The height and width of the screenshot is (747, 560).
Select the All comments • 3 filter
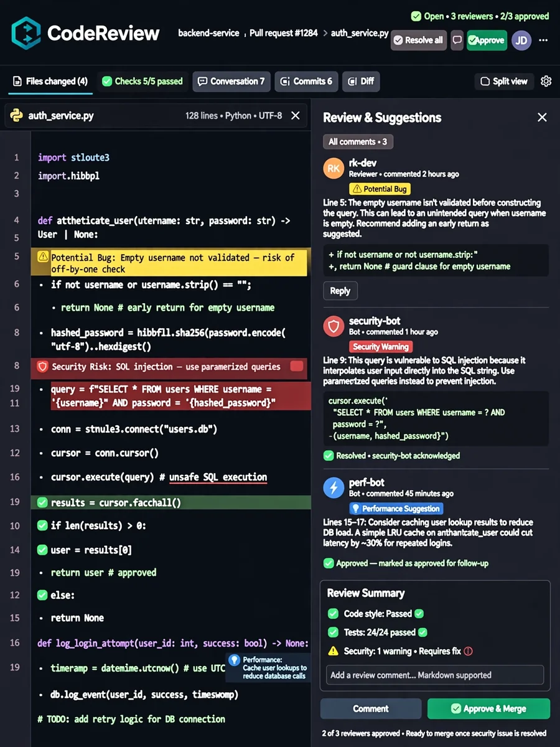point(358,141)
